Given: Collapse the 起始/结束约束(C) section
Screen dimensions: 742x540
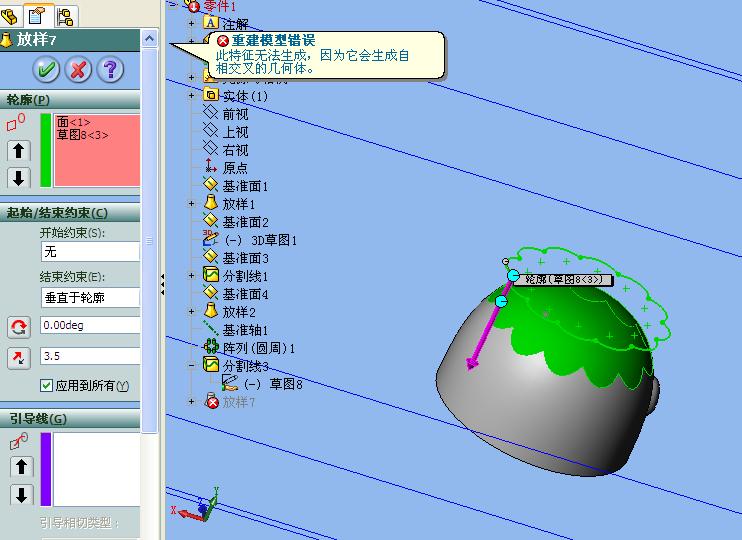Looking at the screenshot, I should (x=70, y=213).
